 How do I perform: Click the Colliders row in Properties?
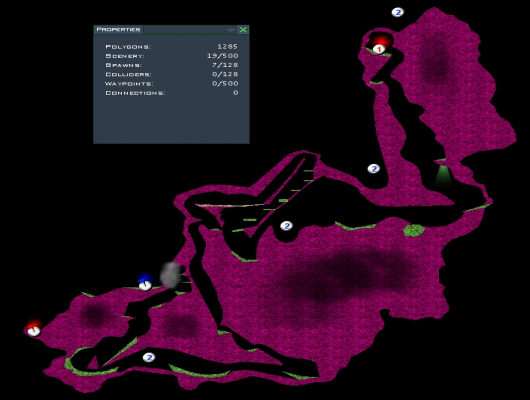pyautogui.click(x=172, y=74)
